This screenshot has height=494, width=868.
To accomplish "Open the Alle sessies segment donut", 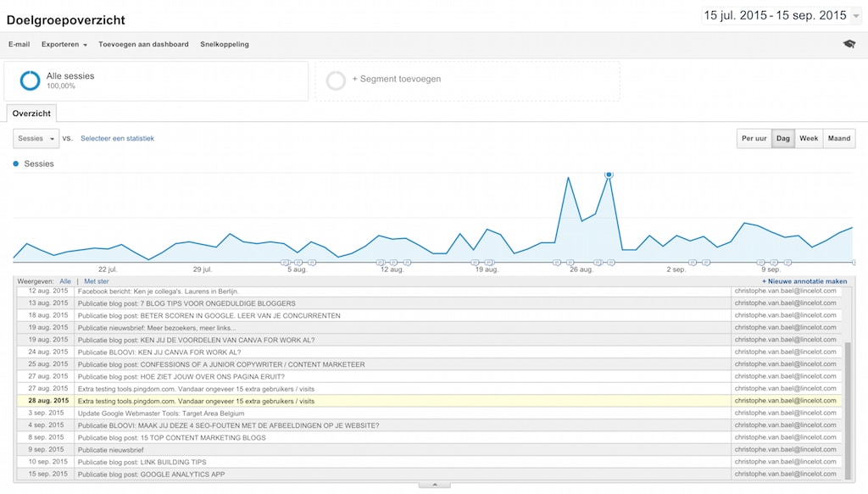I will click(x=30, y=80).
